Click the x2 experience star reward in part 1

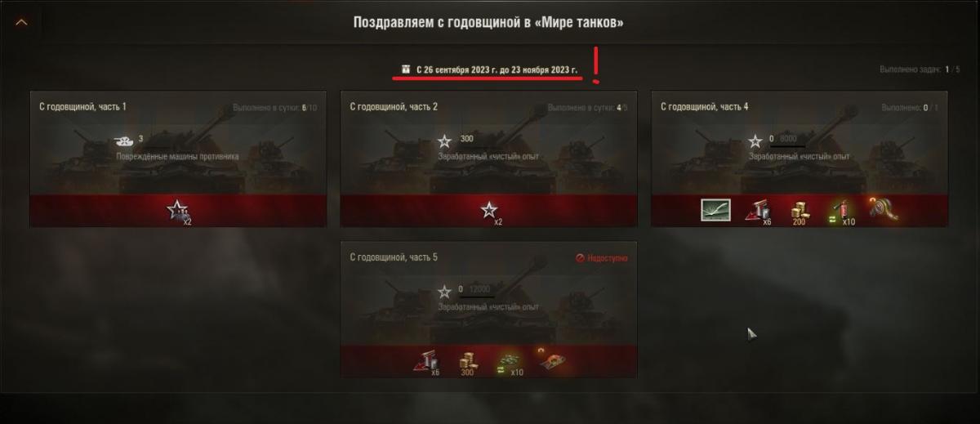coord(178,212)
